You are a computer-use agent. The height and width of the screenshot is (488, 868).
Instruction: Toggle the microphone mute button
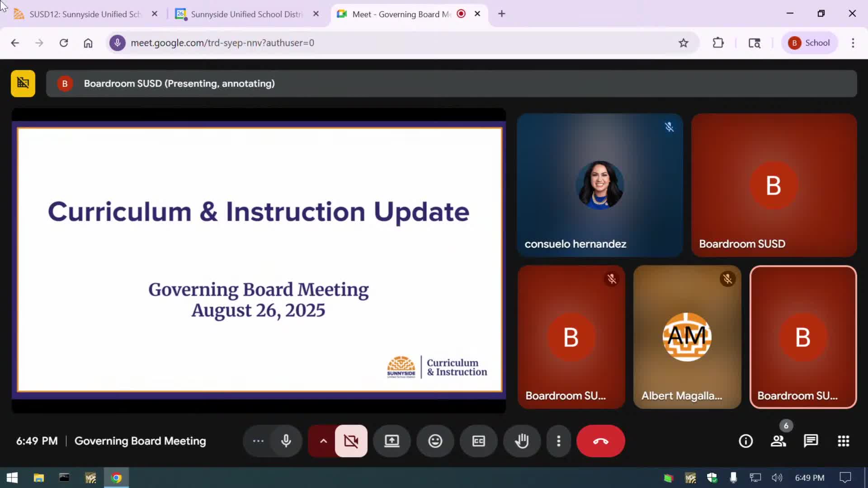click(x=286, y=441)
